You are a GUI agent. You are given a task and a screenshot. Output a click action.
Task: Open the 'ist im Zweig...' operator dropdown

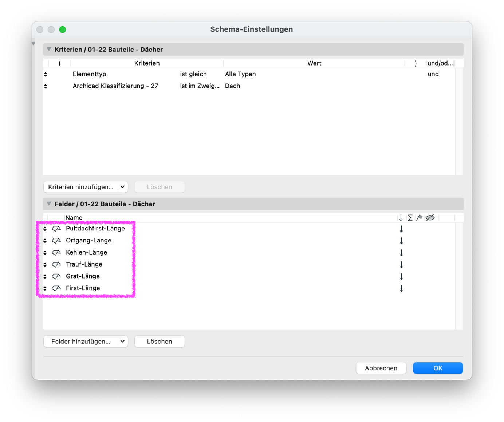pos(200,86)
